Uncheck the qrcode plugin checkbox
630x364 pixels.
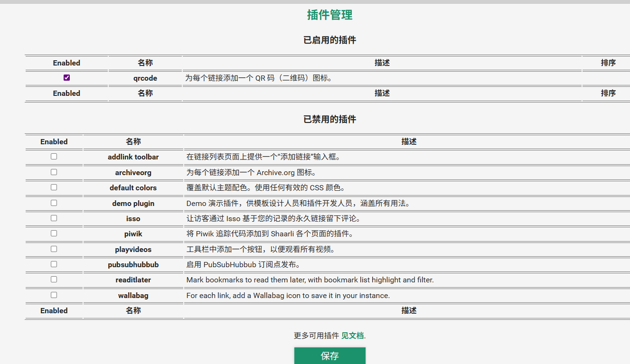66,78
